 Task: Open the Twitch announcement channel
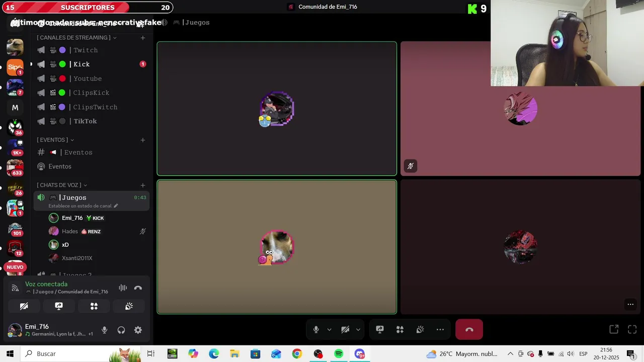pyautogui.click(x=92, y=50)
